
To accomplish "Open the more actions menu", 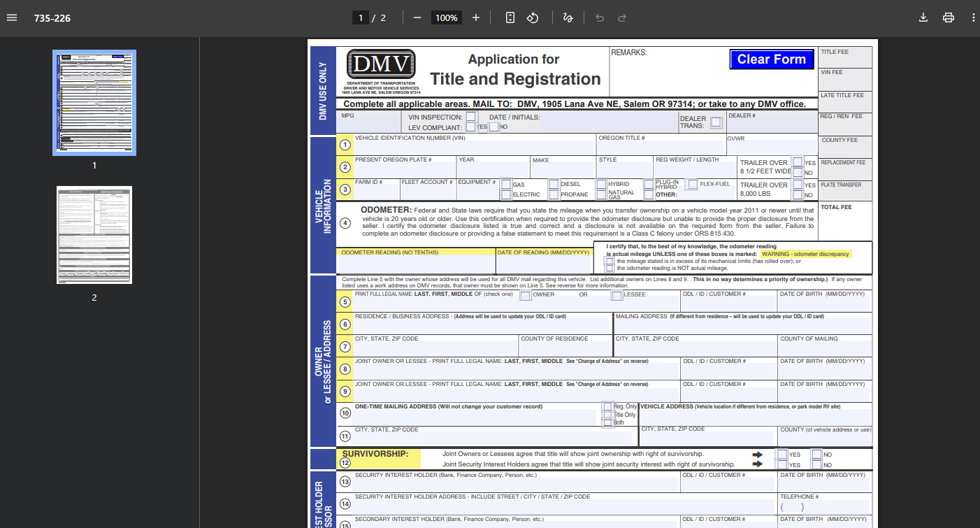I will [972, 17].
